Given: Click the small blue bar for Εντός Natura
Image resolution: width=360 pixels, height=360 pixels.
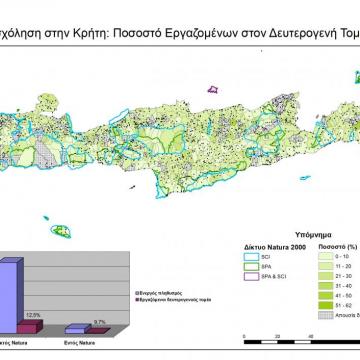Looking at the screenshot, I should click(77, 329).
